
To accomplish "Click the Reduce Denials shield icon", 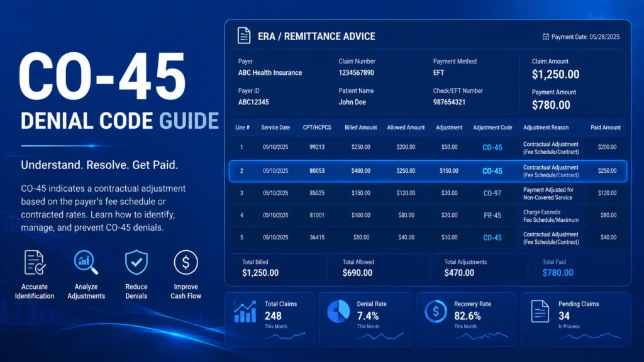I will (x=136, y=262).
